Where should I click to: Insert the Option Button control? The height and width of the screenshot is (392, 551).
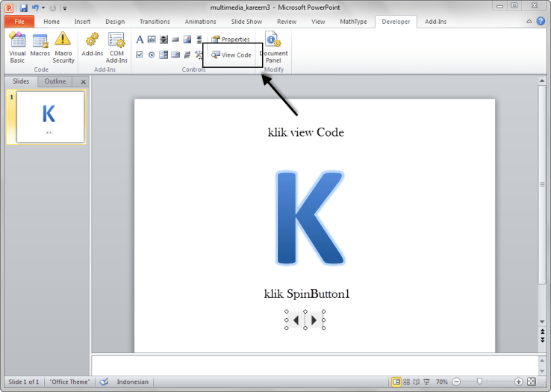[x=152, y=55]
